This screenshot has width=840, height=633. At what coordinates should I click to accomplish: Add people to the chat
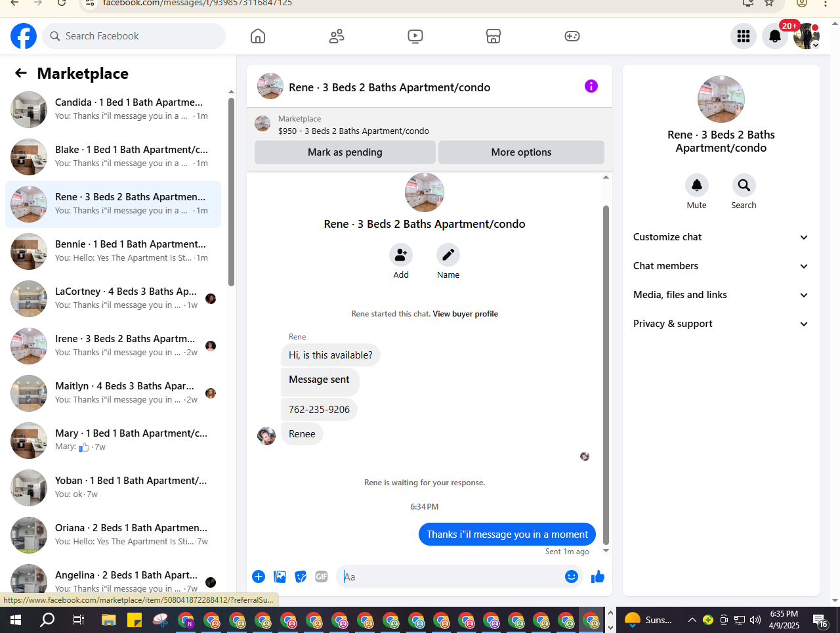point(401,255)
